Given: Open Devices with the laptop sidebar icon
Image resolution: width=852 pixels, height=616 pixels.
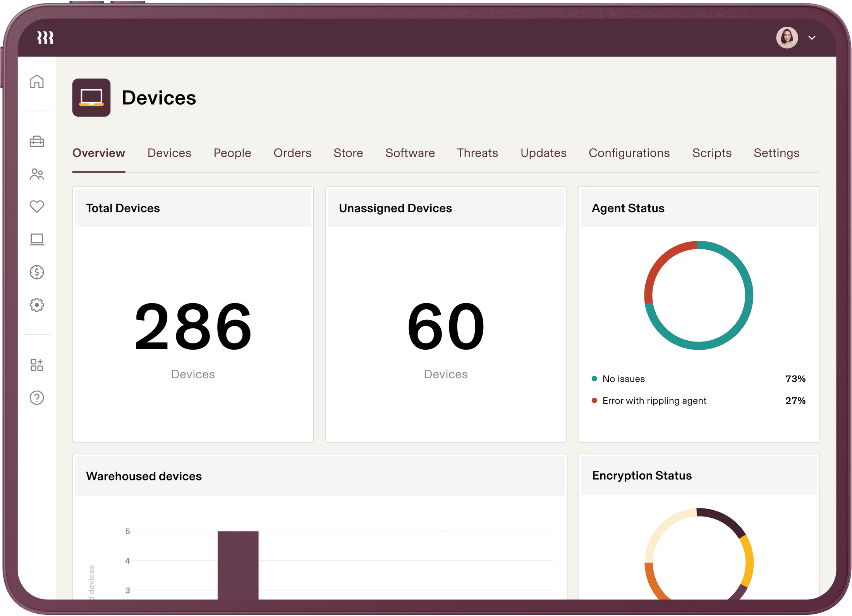Looking at the screenshot, I should 37,240.
